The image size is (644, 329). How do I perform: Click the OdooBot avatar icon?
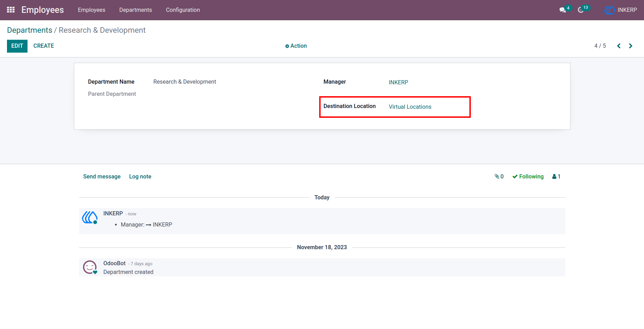pos(90,267)
